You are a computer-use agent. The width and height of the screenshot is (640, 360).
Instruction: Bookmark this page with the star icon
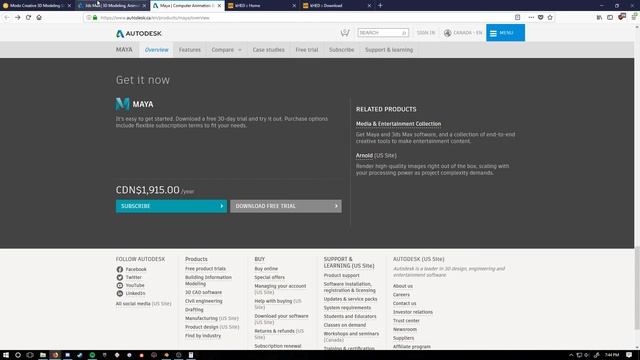550,18
